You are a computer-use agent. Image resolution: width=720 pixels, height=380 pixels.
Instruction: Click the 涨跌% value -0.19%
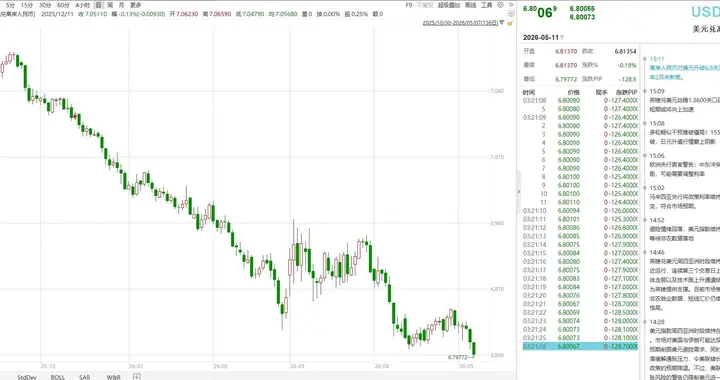(x=628, y=65)
